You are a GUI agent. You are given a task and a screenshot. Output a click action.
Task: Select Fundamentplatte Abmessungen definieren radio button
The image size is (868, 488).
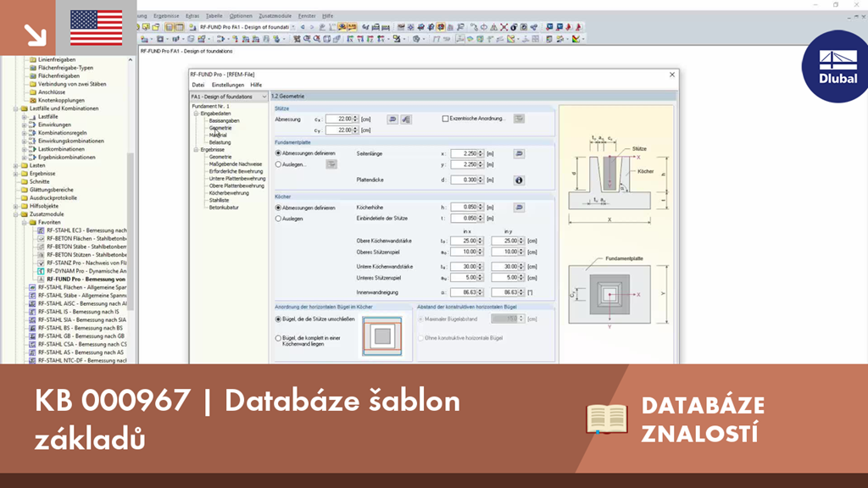coord(278,153)
